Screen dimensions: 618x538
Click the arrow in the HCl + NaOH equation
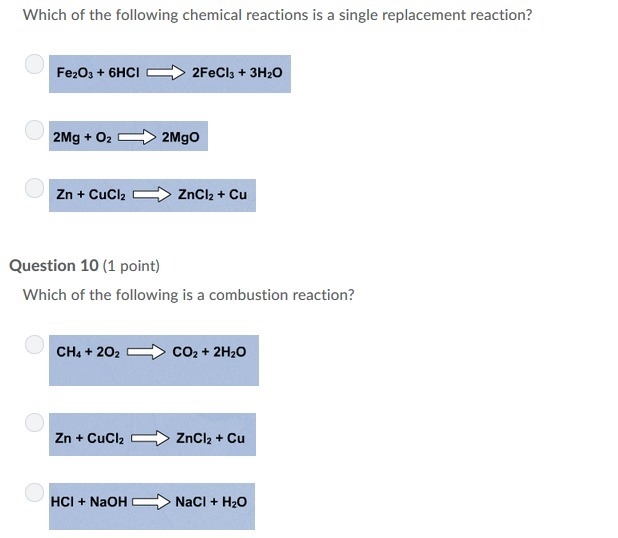click(151, 502)
